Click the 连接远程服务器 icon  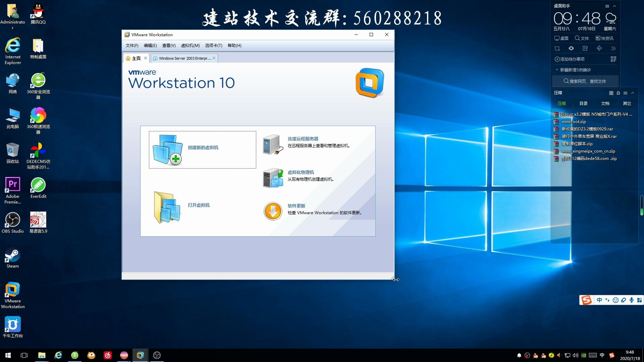coord(272,142)
